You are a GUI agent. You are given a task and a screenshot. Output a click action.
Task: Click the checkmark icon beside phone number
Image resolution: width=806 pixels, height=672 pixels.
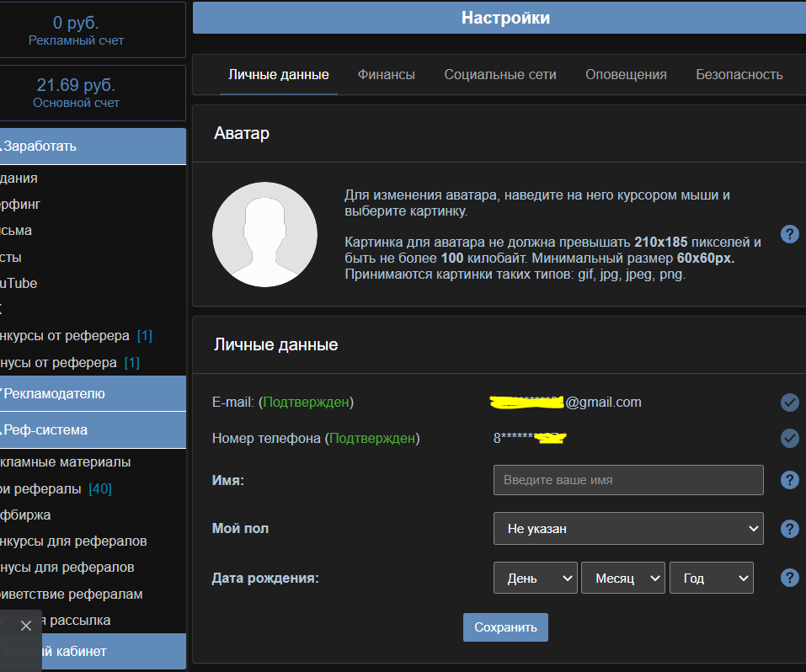tap(789, 438)
